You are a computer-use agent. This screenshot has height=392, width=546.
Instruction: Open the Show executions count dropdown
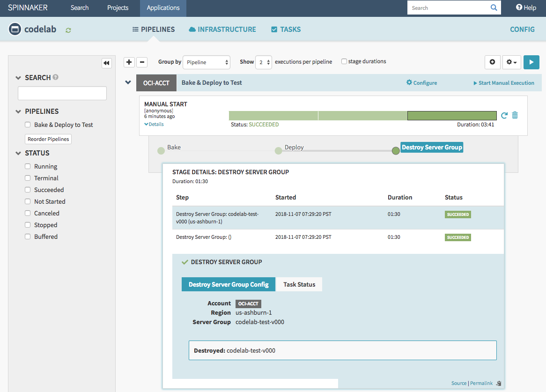click(x=264, y=62)
